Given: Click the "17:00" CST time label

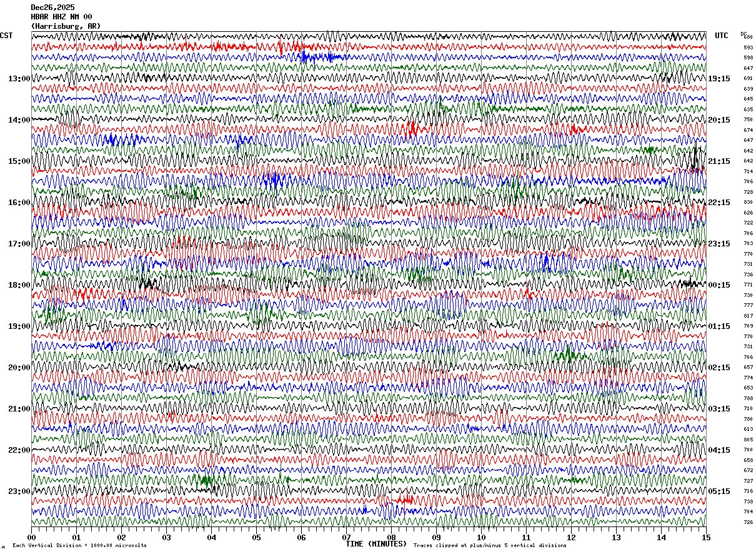Looking at the screenshot, I should pos(19,244).
